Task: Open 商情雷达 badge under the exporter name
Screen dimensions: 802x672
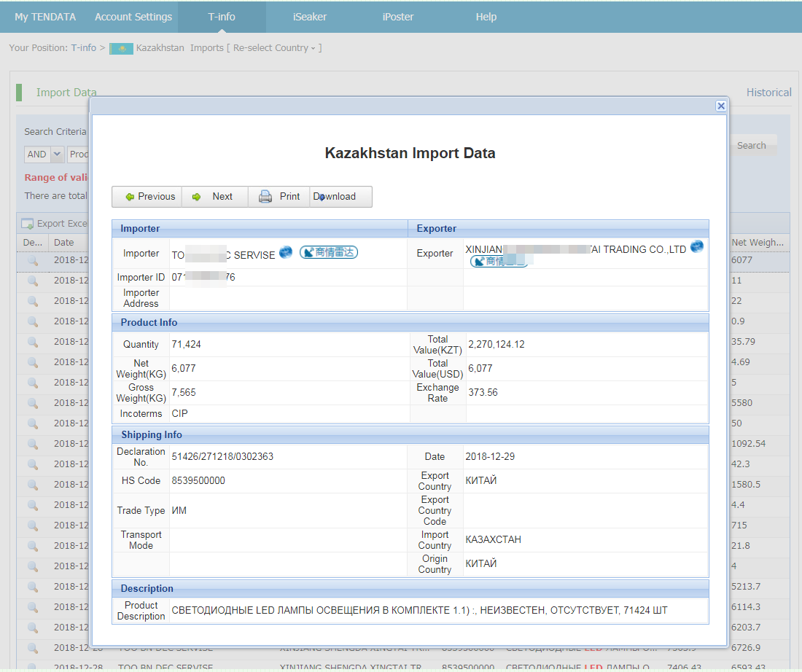Action: [x=499, y=261]
